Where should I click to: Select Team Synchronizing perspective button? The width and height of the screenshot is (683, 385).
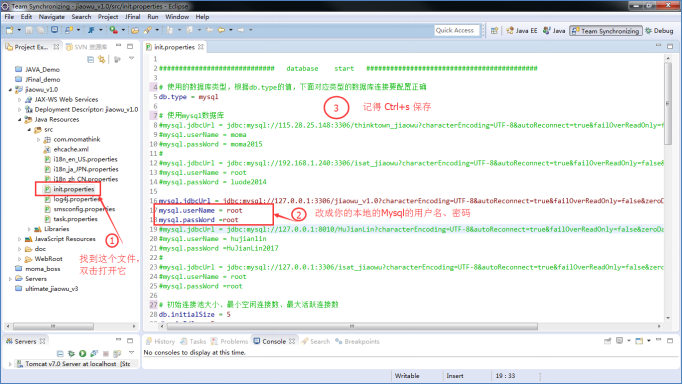click(605, 30)
